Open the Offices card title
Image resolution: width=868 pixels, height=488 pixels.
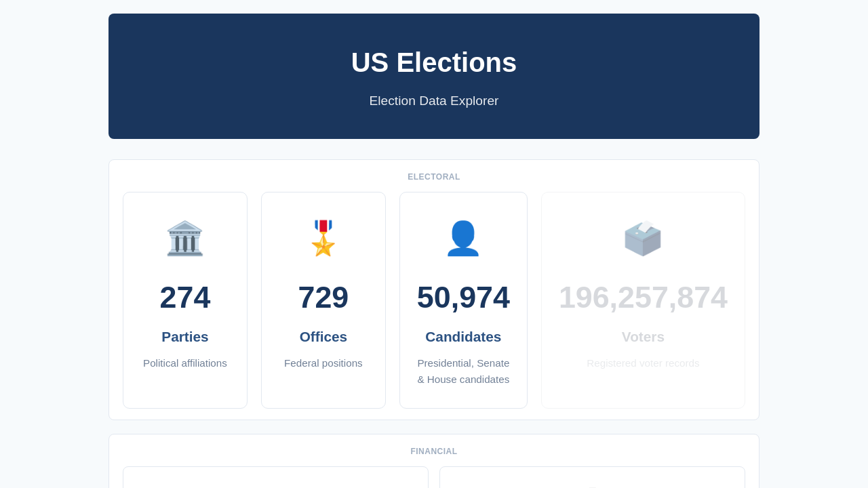coord(323,337)
